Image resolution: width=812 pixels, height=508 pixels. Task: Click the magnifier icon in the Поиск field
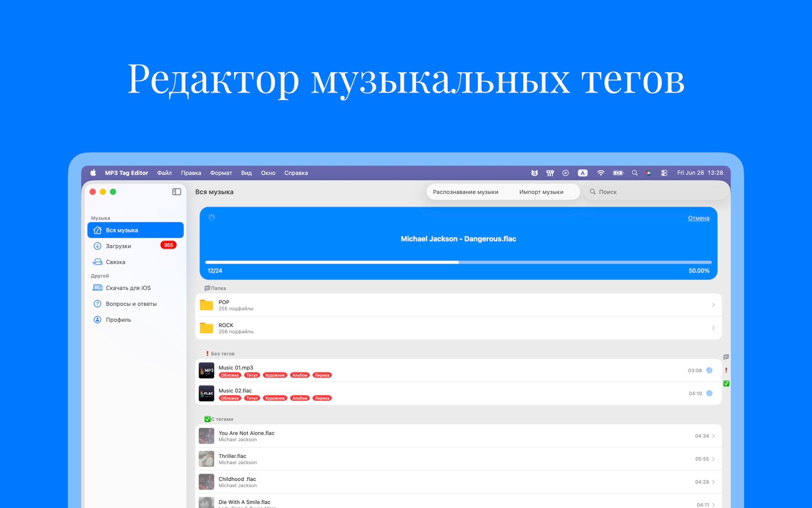(593, 192)
